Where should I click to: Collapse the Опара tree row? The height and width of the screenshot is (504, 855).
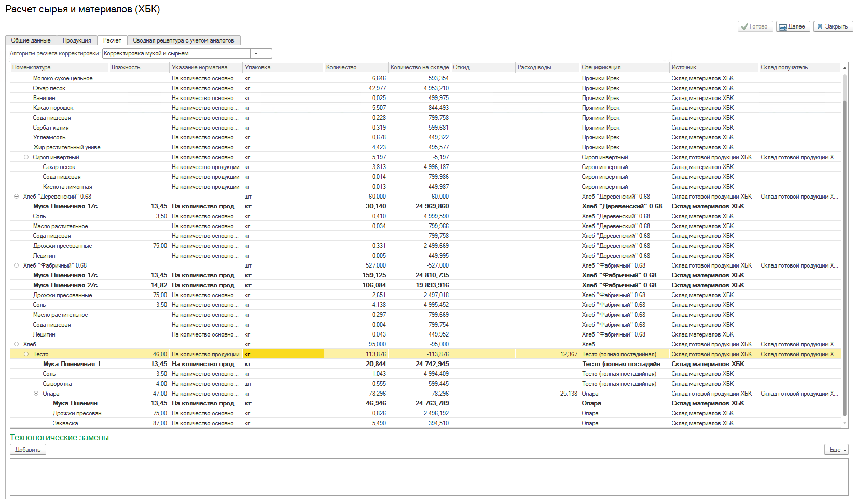[36, 394]
